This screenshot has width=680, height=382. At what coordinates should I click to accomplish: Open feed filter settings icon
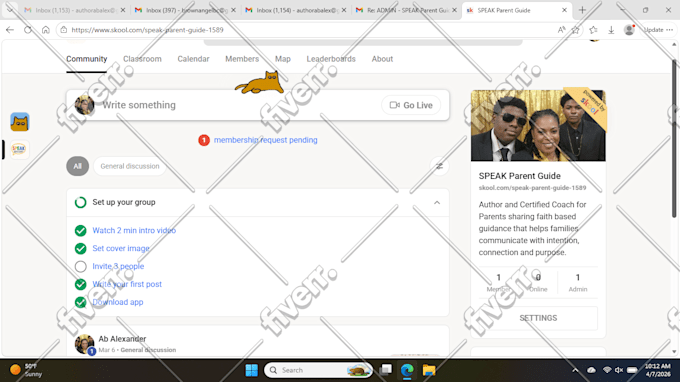[439, 166]
